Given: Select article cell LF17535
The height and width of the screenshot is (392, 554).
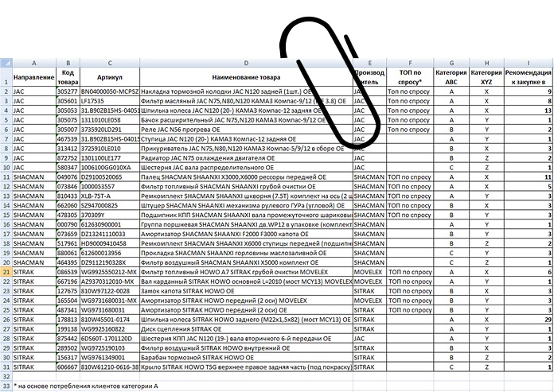Looking at the screenshot, I should tap(110, 101).
